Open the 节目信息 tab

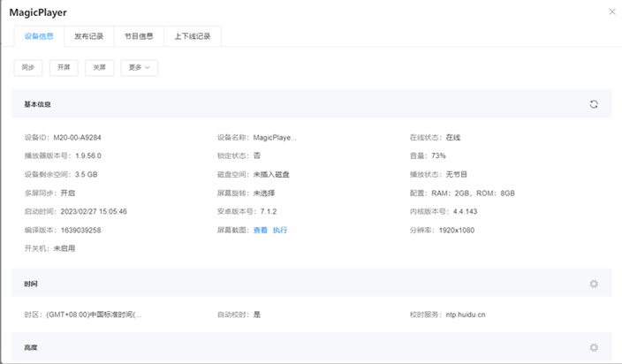[139, 36]
